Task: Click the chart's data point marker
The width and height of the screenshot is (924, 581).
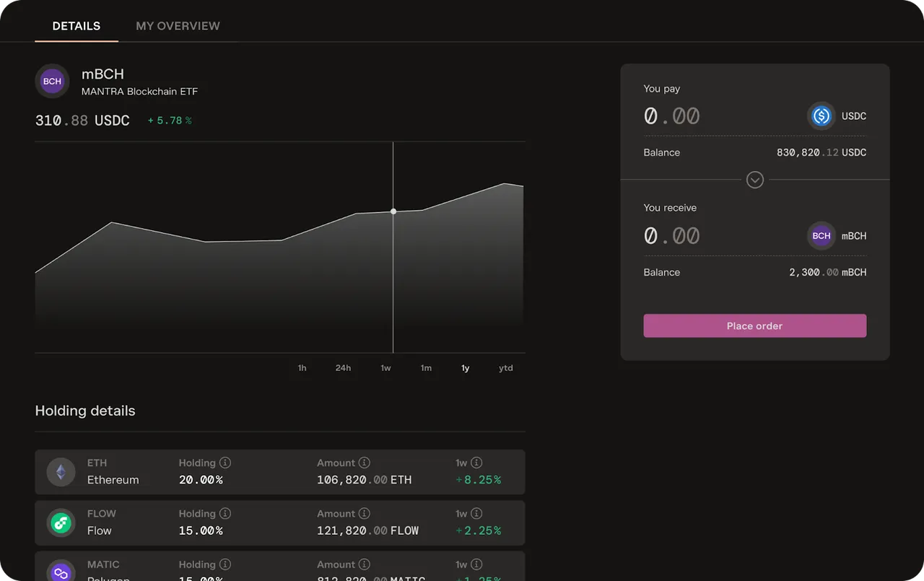Action: click(x=393, y=211)
